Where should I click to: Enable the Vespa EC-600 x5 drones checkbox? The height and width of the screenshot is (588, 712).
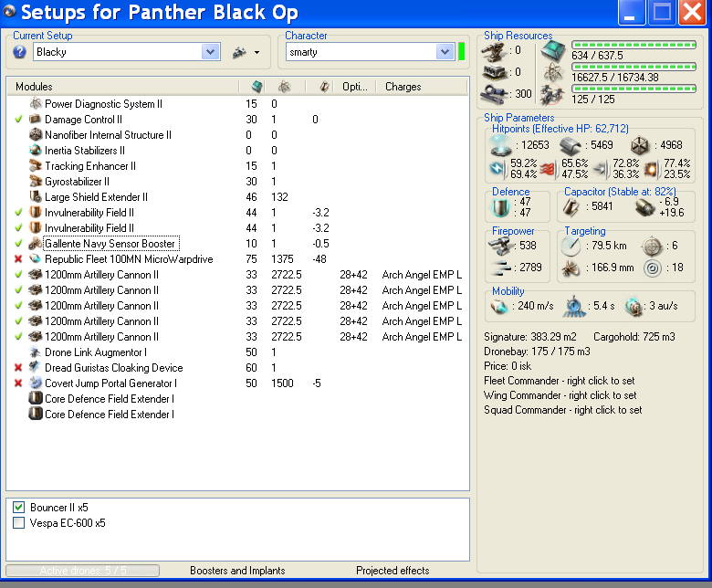[19, 523]
